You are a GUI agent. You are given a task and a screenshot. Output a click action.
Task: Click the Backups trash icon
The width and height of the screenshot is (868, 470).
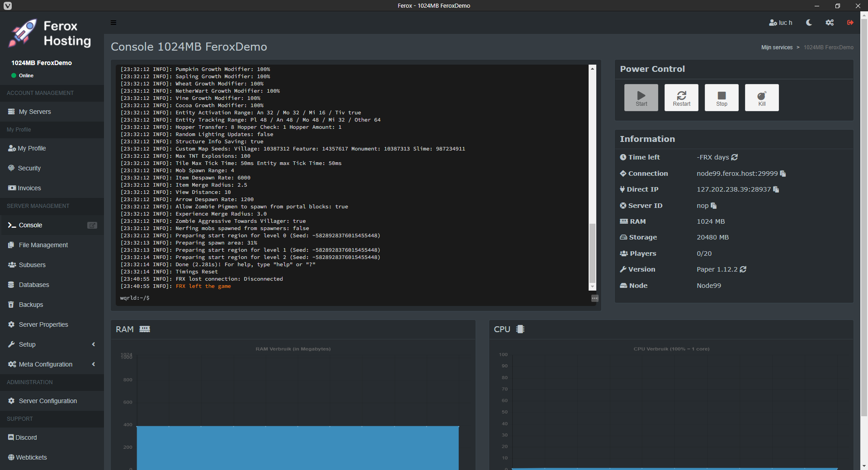tap(11, 305)
